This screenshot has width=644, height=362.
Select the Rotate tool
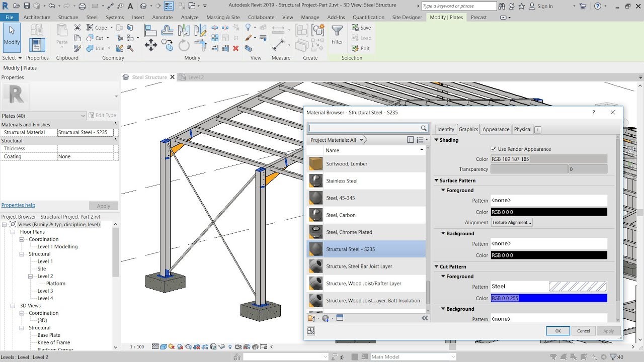(184, 44)
